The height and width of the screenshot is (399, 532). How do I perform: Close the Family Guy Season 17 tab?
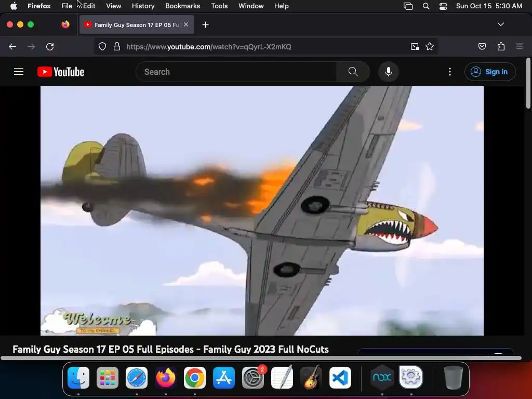pos(186,24)
